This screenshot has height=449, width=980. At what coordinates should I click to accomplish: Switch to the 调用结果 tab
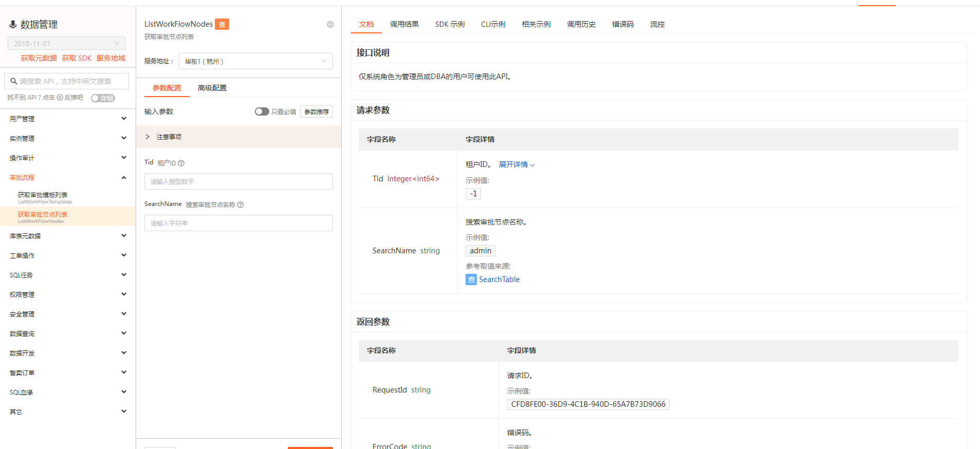tap(404, 24)
